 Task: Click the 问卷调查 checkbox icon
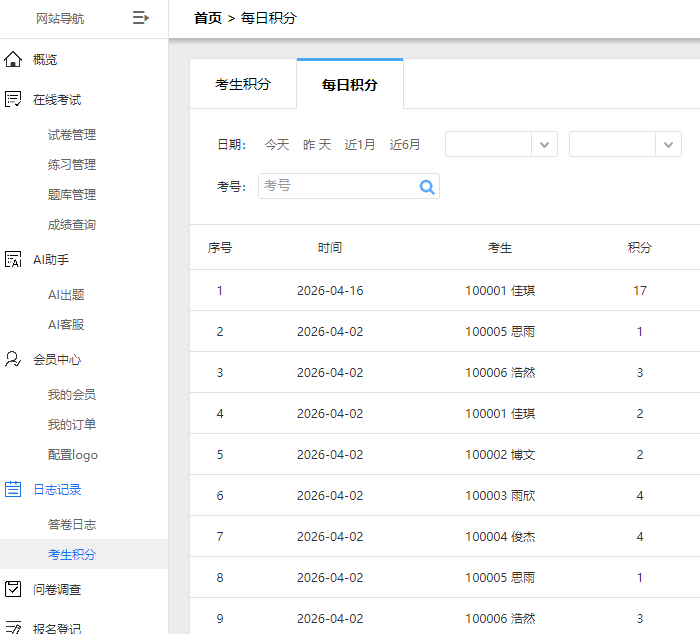[x=13, y=589]
